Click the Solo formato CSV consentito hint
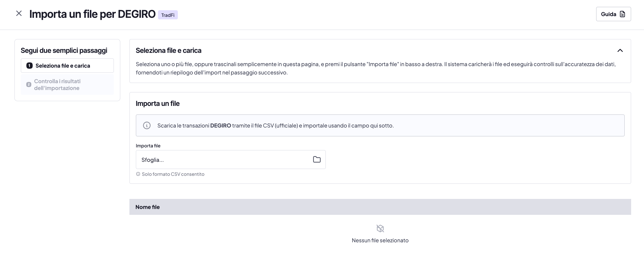Image resolution: width=644 pixels, height=266 pixels. tap(173, 174)
